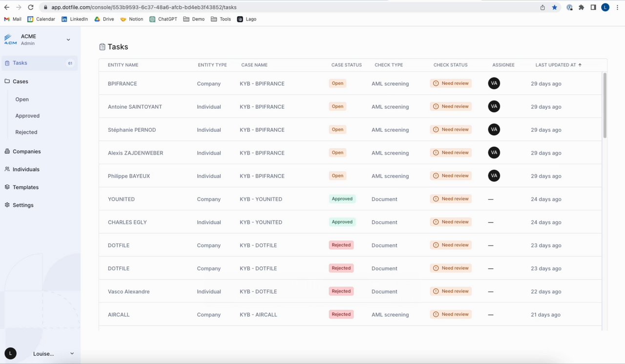Click the Assignee column header
The height and width of the screenshot is (364, 625).
pos(503,65)
